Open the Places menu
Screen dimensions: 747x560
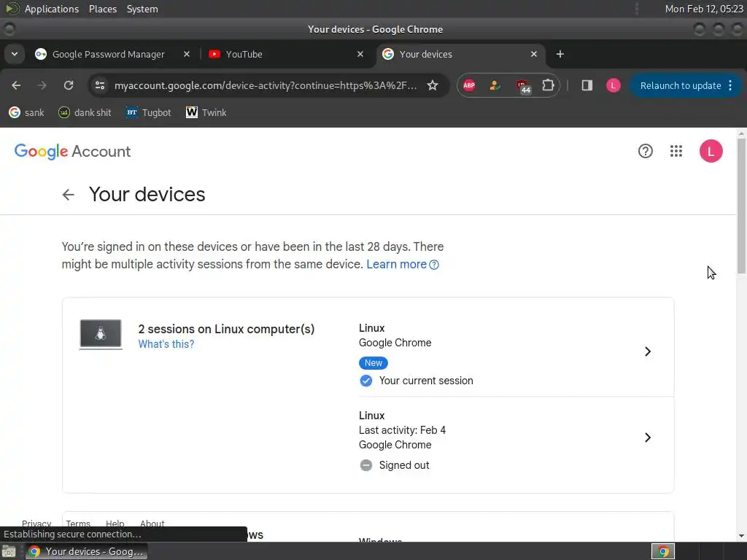(102, 9)
